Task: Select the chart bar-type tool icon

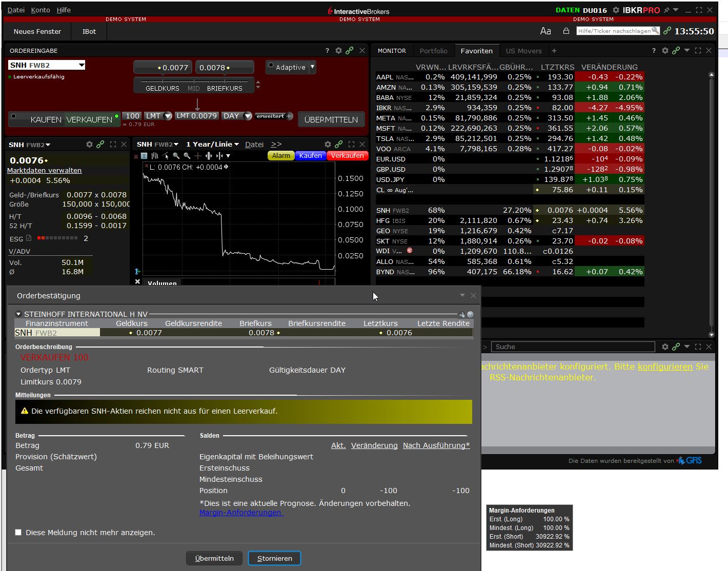Action: pyautogui.click(x=154, y=156)
